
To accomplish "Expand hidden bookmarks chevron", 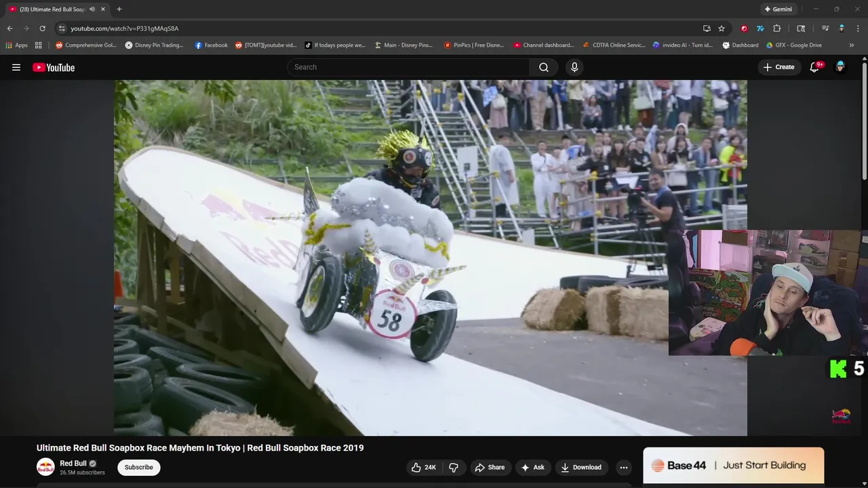I will click(x=852, y=45).
